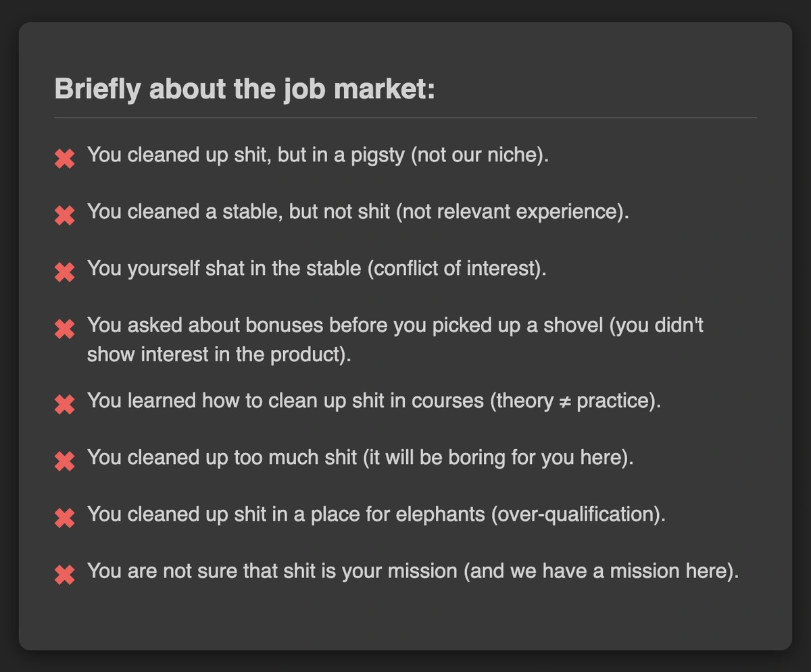This screenshot has height=672, width=811.
Task: Click the divider line under the heading
Action: pyautogui.click(x=405, y=118)
